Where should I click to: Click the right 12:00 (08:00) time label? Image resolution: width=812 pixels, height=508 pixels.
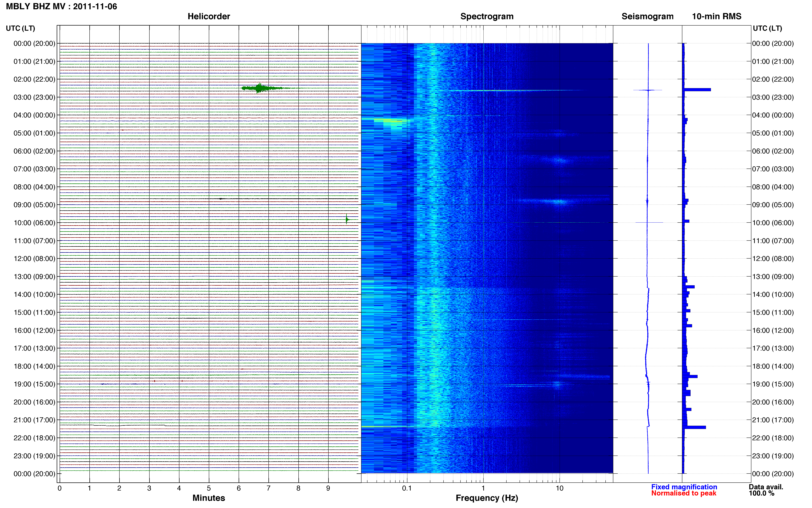(773, 259)
